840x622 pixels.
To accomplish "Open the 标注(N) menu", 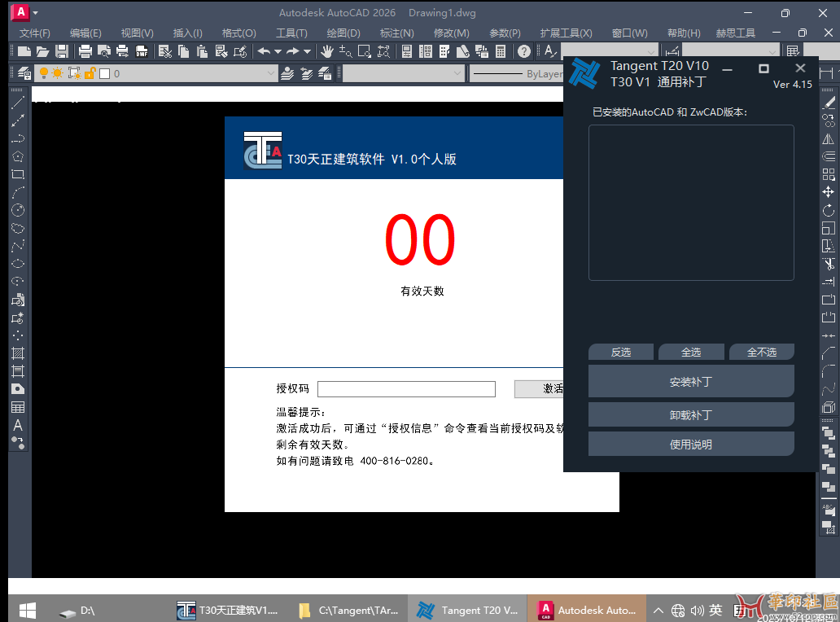I will [396, 33].
